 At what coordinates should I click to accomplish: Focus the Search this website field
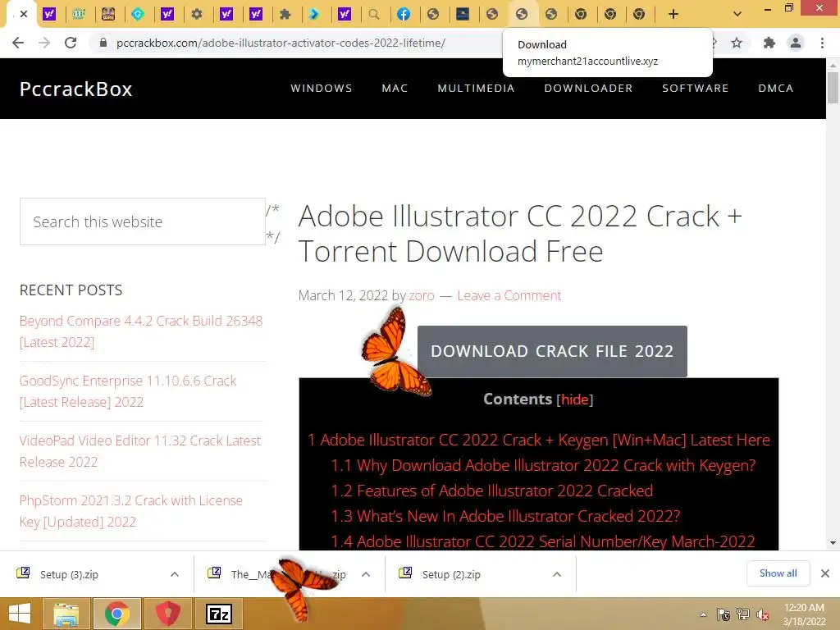[x=143, y=221]
